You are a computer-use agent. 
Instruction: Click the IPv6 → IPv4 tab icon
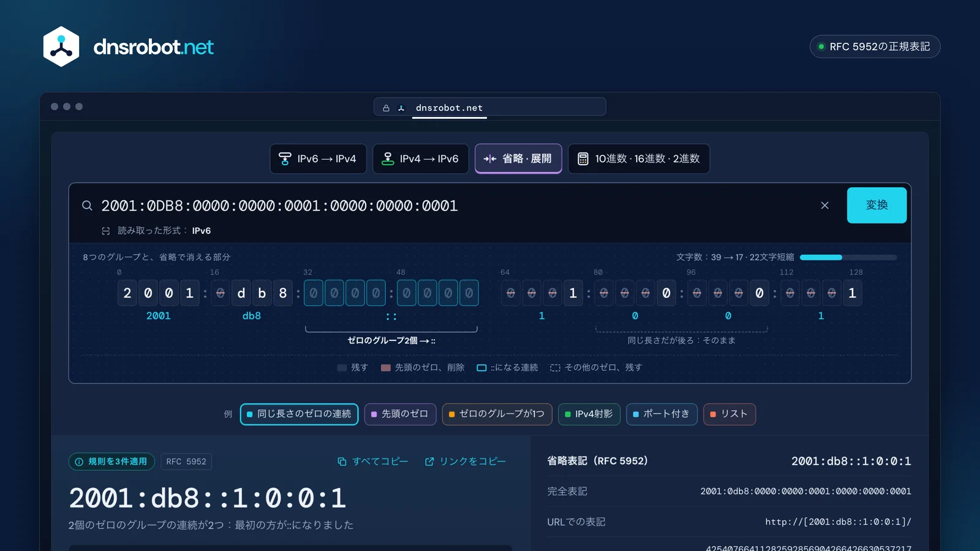[x=285, y=159]
